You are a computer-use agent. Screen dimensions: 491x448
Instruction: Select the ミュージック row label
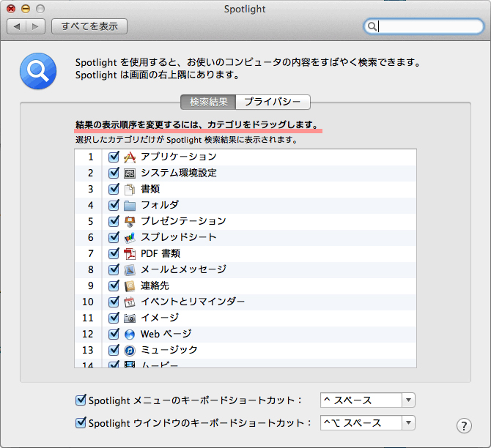click(x=169, y=350)
